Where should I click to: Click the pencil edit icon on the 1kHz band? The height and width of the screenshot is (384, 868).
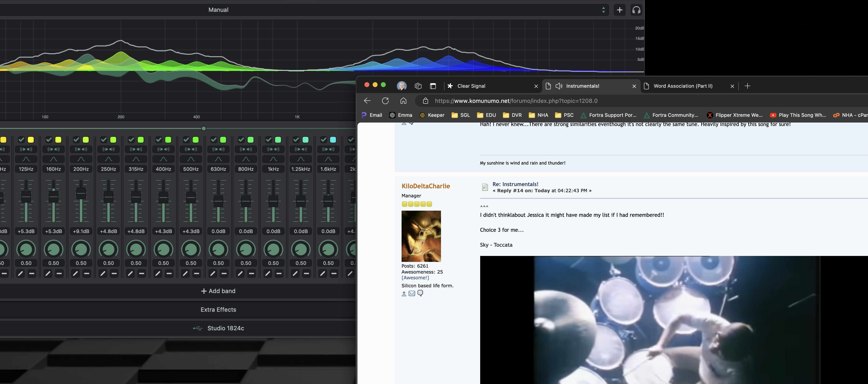pos(268,274)
